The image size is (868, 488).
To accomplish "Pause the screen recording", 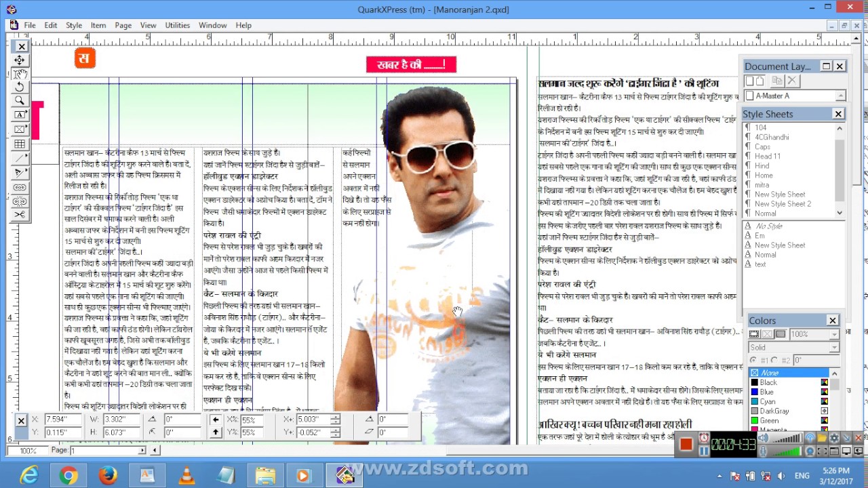I will [704, 451].
